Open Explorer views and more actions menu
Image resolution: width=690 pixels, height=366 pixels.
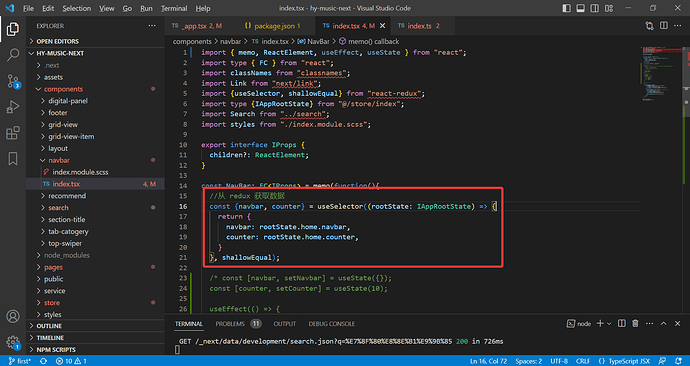click(152, 26)
